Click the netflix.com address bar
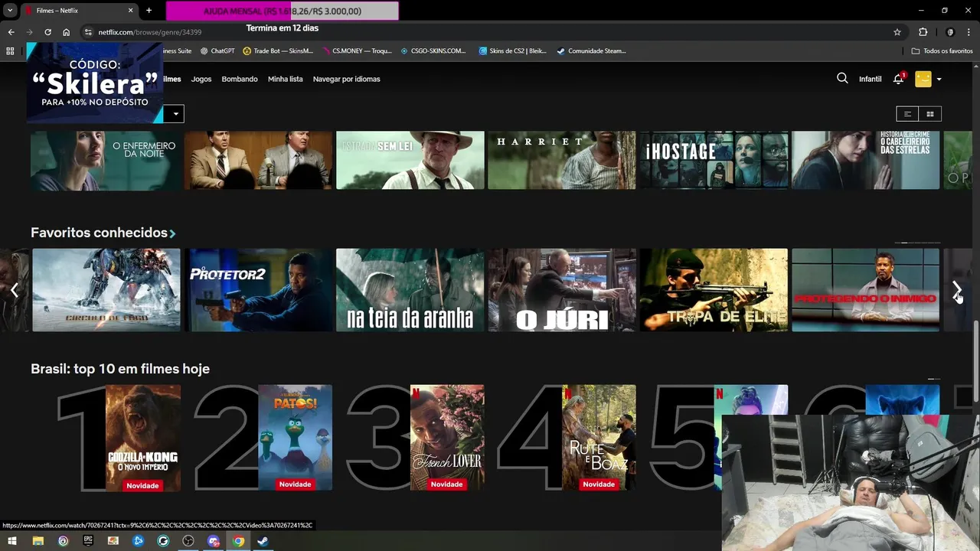Viewport: 980px width, 551px height. 490,32
